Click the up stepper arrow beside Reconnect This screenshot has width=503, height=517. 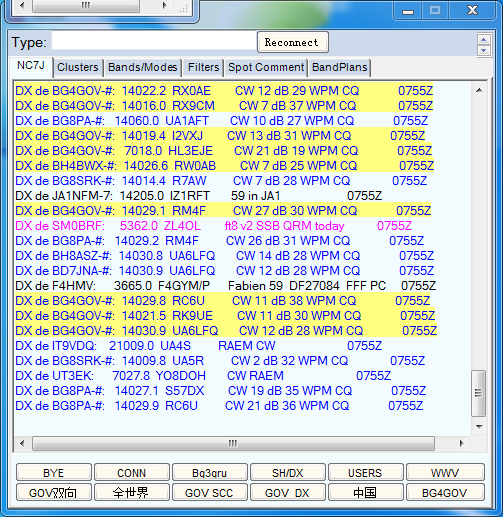(x=483, y=39)
